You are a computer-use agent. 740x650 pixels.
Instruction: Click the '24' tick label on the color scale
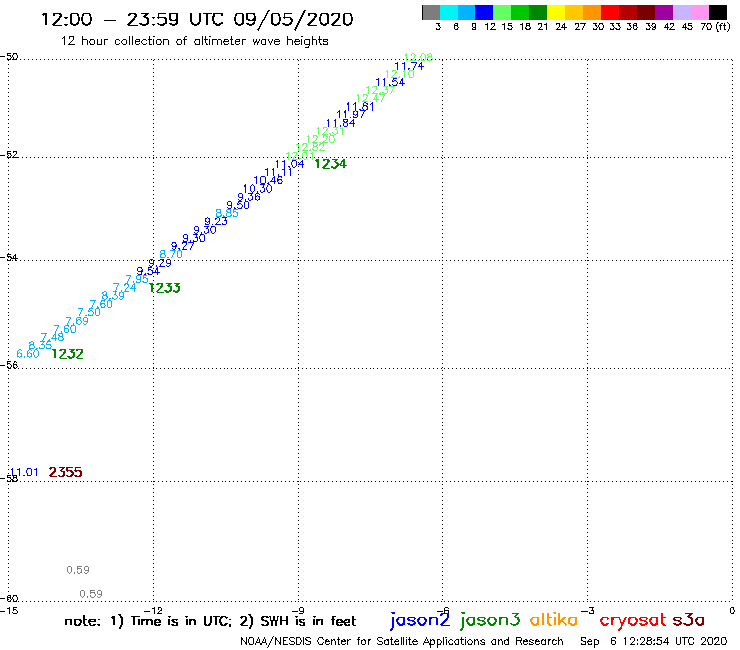[561, 27]
